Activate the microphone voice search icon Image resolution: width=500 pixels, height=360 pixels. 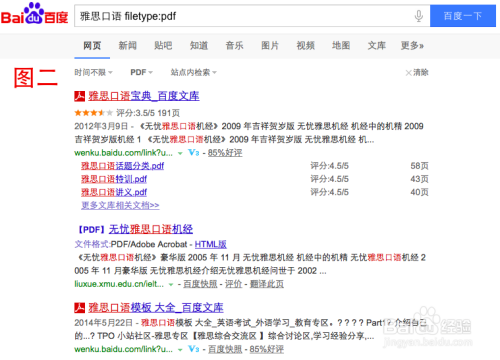[419, 16]
